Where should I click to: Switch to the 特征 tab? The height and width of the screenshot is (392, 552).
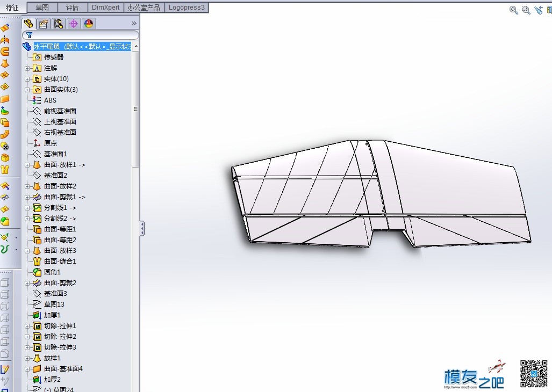[12, 8]
